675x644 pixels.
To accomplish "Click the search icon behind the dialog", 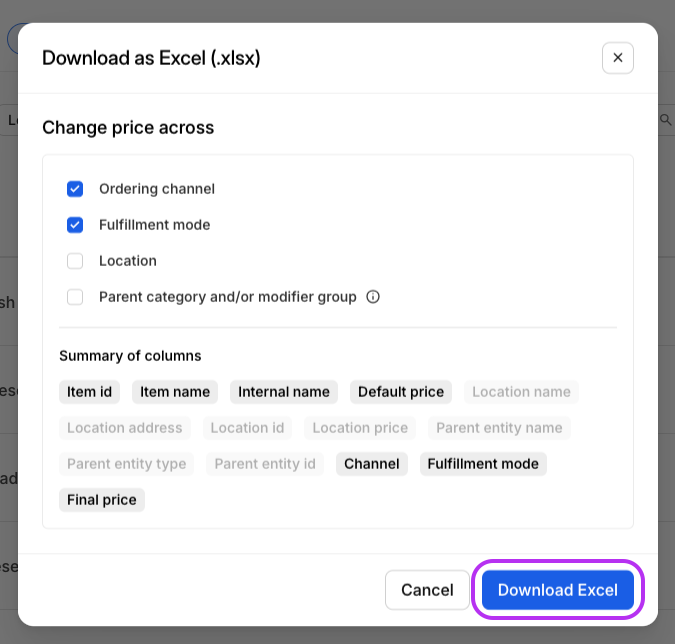I will point(666,120).
